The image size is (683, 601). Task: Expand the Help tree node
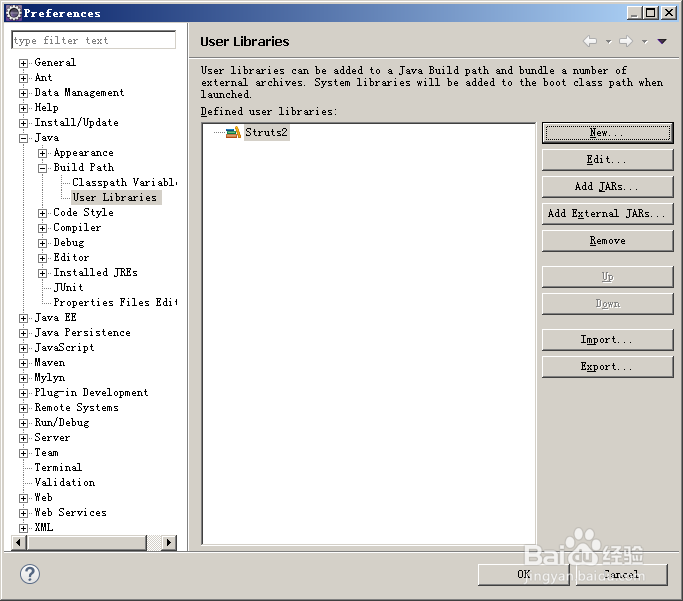(24, 108)
